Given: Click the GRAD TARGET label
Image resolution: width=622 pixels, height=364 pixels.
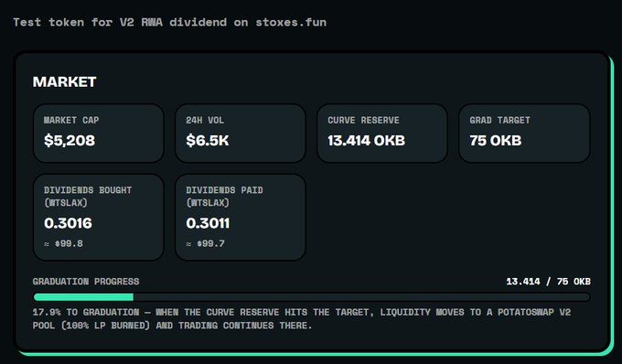Looking at the screenshot, I should click(499, 120).
